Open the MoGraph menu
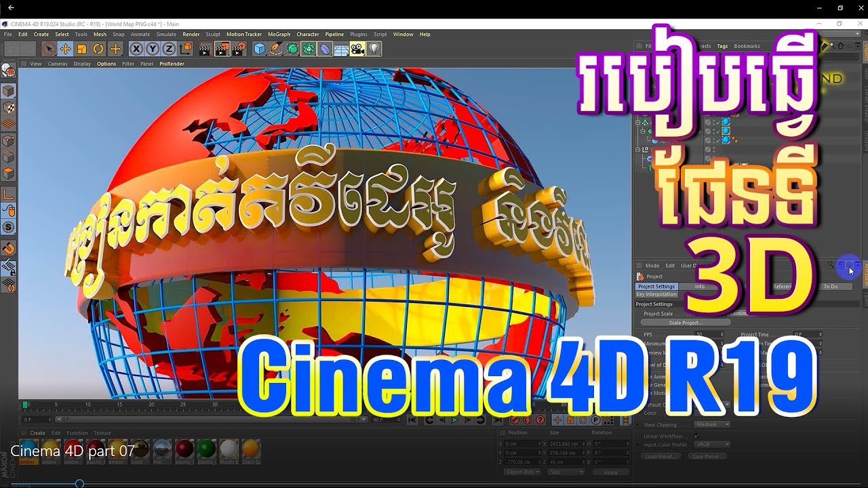 click(279, 34)
